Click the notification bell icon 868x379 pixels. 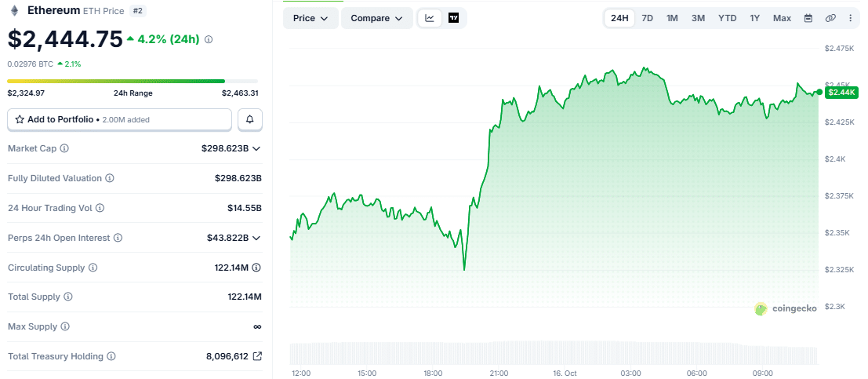250,119
